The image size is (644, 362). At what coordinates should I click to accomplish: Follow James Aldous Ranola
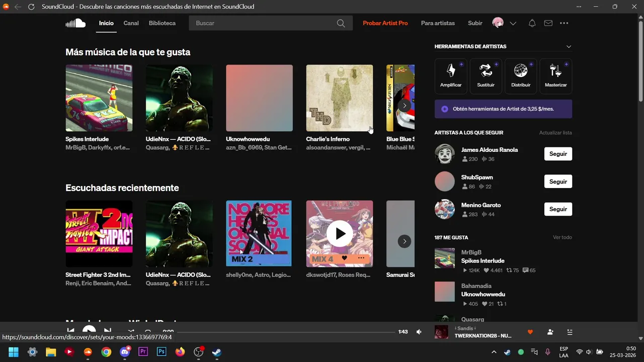558,154
